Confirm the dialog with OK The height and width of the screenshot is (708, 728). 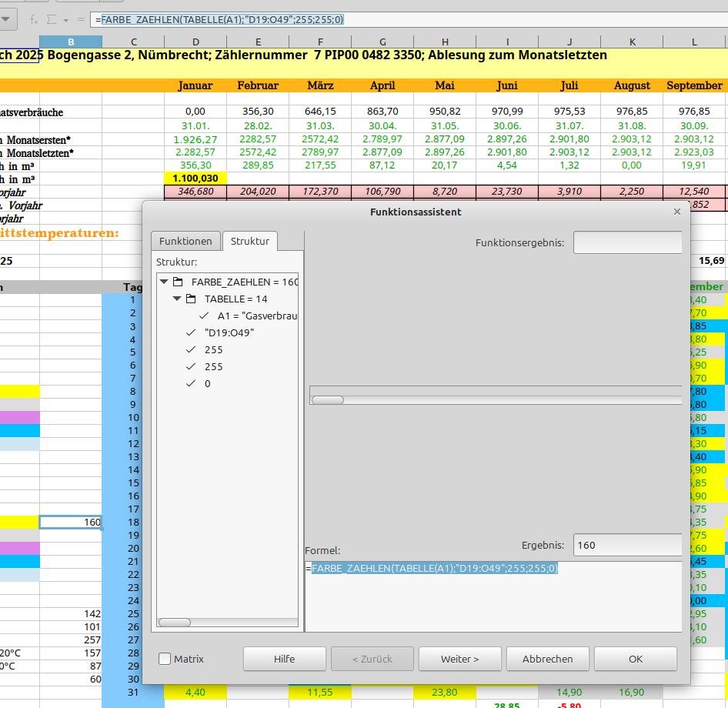(635, 659)
